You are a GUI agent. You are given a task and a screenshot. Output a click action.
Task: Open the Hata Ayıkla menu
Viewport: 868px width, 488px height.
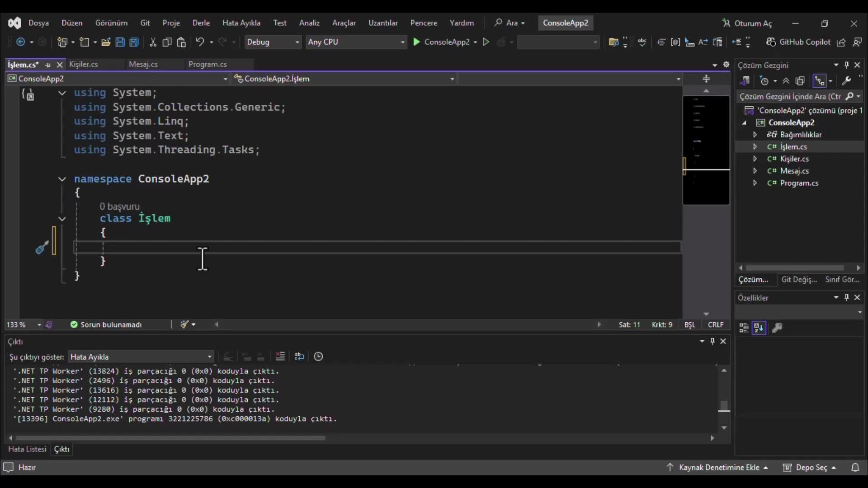[241, 23]
